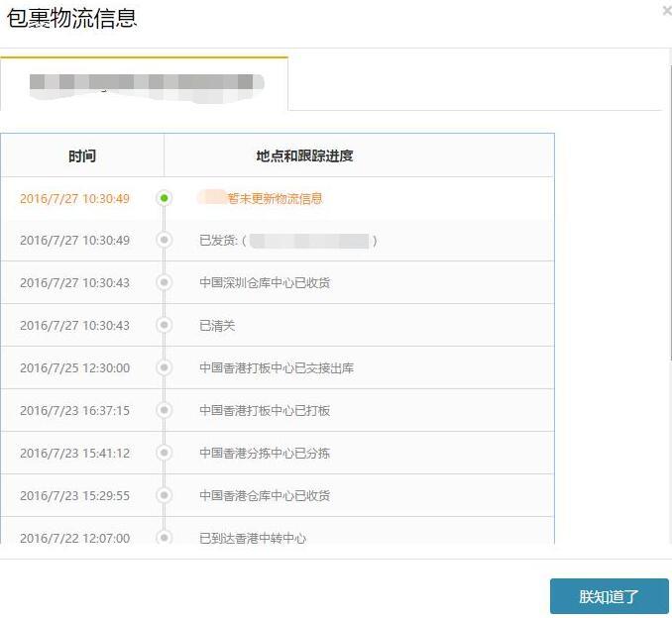
Task: Click the 已发货 tracking entry
Action: 288,241
